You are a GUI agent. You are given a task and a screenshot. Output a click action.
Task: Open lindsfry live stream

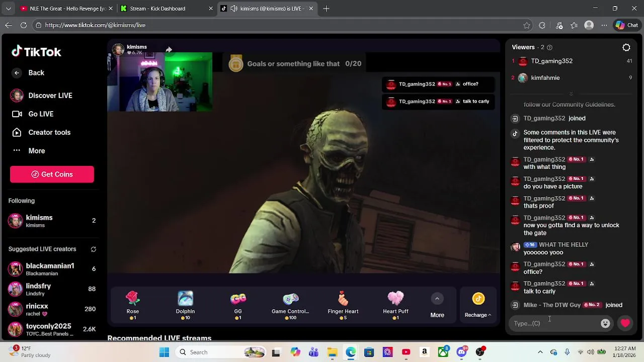click(52, 289)
